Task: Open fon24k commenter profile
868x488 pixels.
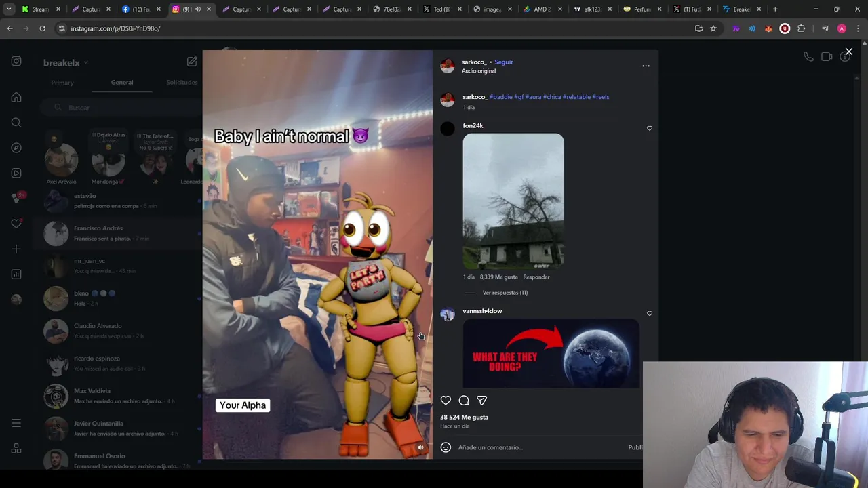Action: point(473,126)
